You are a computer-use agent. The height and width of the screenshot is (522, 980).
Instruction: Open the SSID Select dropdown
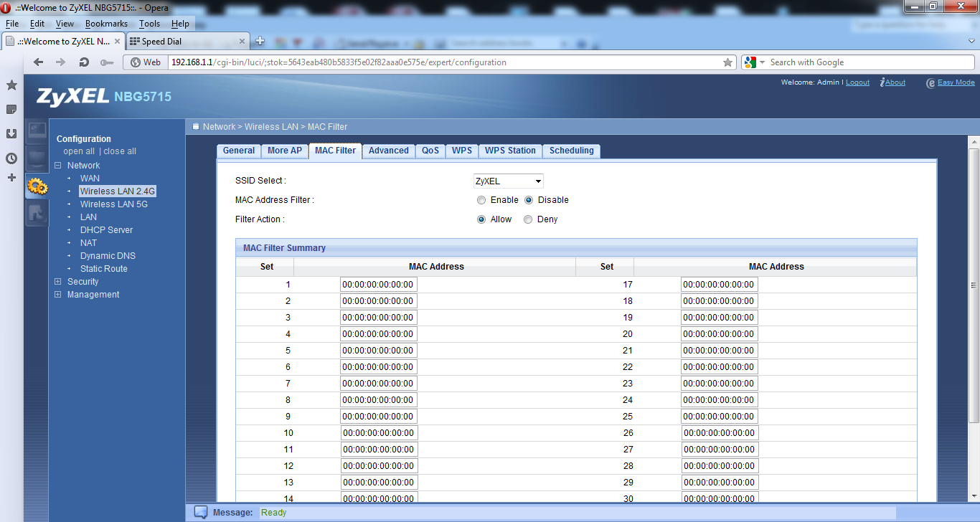508,181
